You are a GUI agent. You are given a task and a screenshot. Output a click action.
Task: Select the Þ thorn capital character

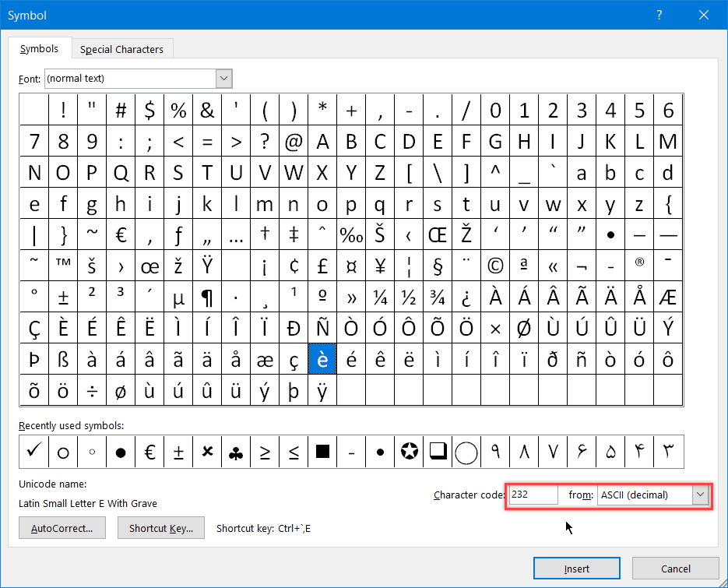point(34,360)
